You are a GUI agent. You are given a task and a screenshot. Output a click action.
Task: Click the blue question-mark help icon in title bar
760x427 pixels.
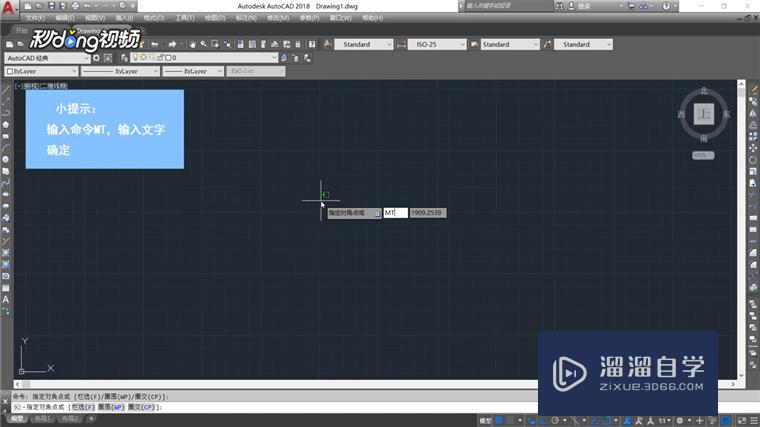666,6
